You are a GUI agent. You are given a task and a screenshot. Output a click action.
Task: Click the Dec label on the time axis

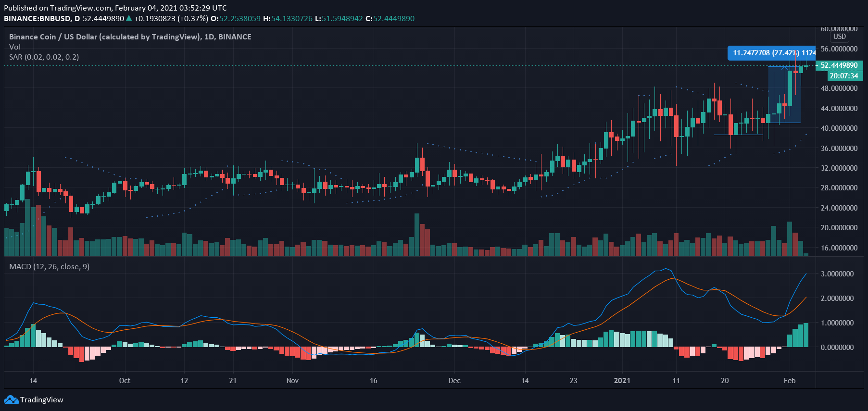coord(454,381)
